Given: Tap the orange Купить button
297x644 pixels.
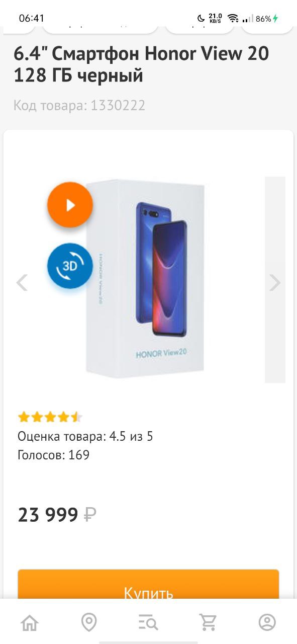Looking at the screenshot, I should coord(148,585).
